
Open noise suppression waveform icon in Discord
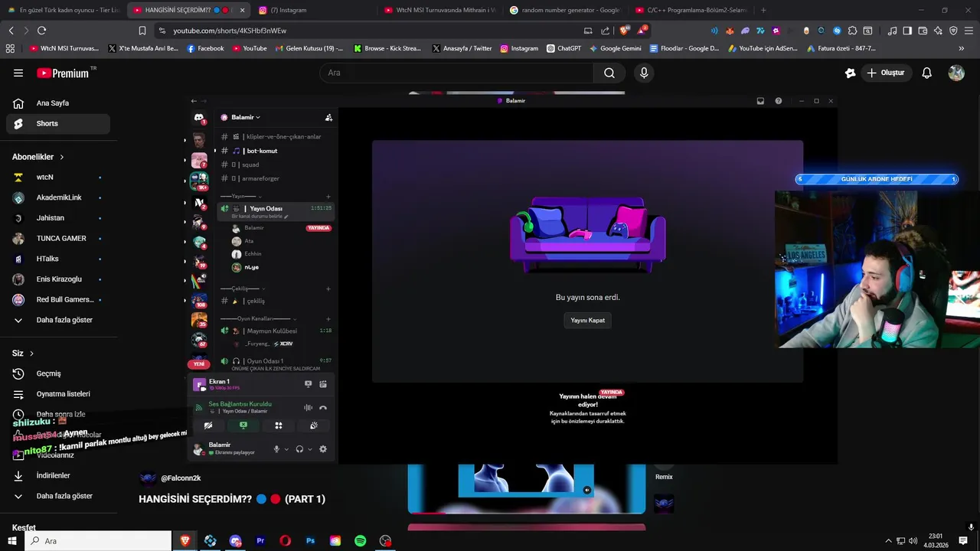pos(308,408)
